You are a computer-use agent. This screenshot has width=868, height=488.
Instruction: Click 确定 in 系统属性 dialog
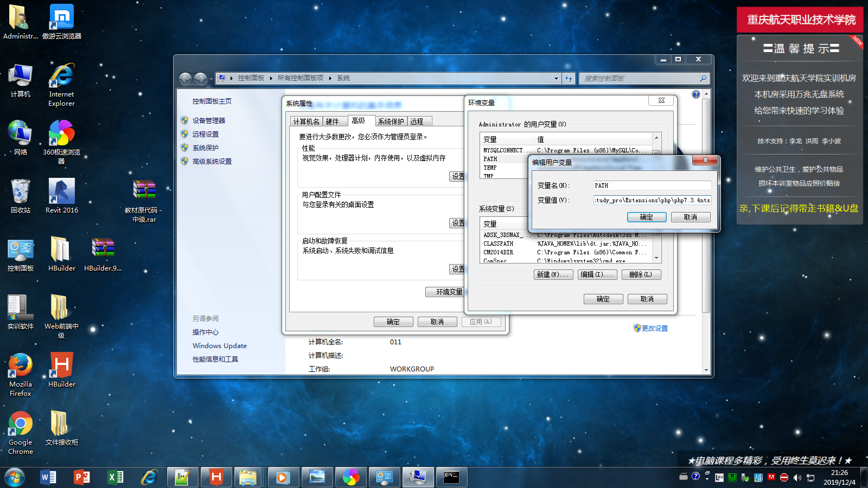(x=393, y=322)
